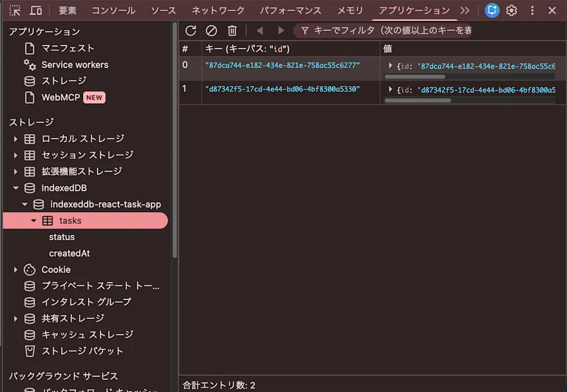The width and height of the screenshot is (567, 392).
Task: Close the DevTools panel
Action: [x=552, y=11]
